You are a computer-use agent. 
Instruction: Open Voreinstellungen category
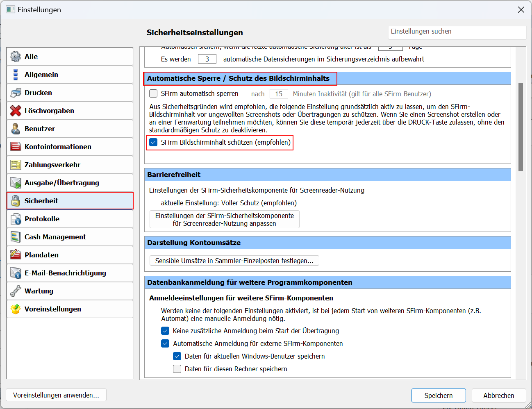(70, 309)
